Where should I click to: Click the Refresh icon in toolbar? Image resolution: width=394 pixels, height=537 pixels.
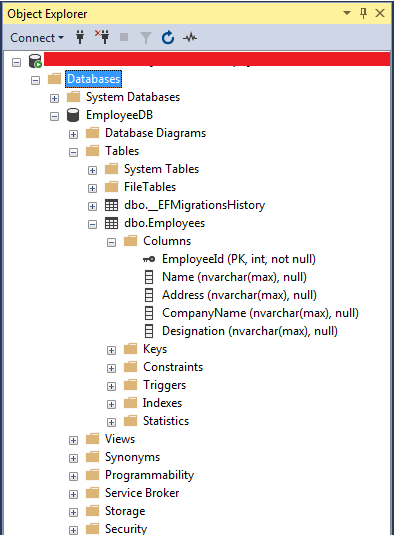click(x=168, y=37)
